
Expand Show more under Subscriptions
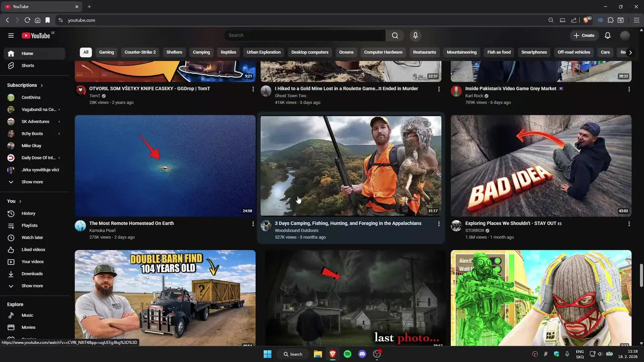pos(34,182)
